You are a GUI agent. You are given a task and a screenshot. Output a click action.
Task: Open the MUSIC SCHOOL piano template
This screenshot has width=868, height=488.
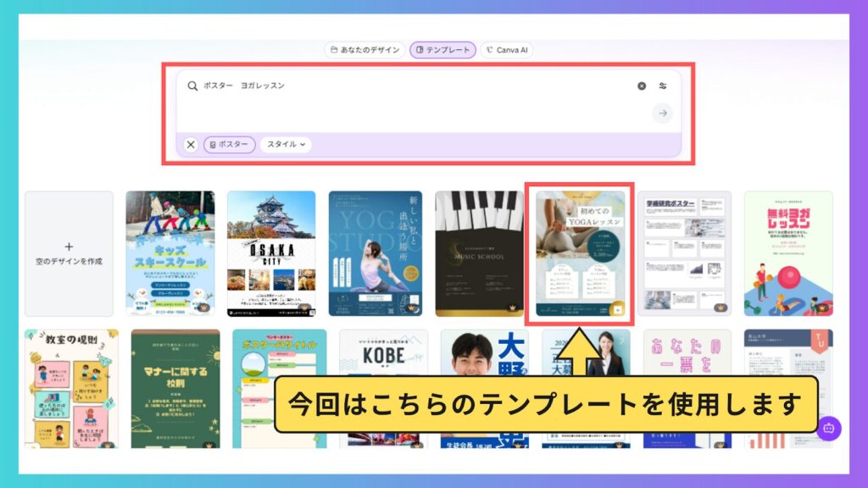[x=479, y=253]
